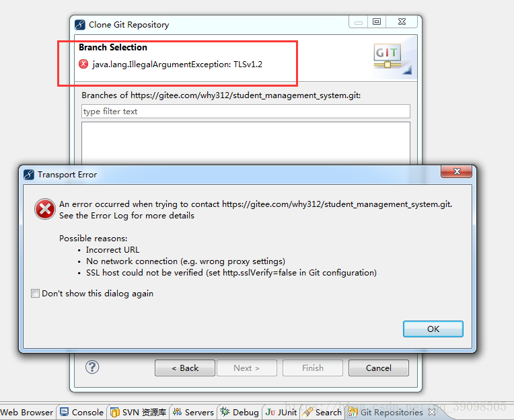Open the SVN 资源库 tab
Image resolution: width=514 pixels, height=420 pixels.
pos(138,412)
